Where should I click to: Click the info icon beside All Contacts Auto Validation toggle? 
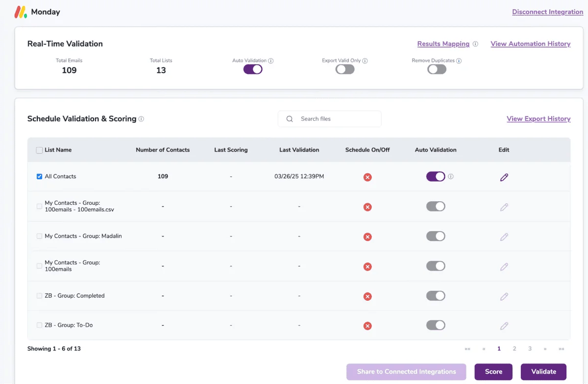(451, 177)
